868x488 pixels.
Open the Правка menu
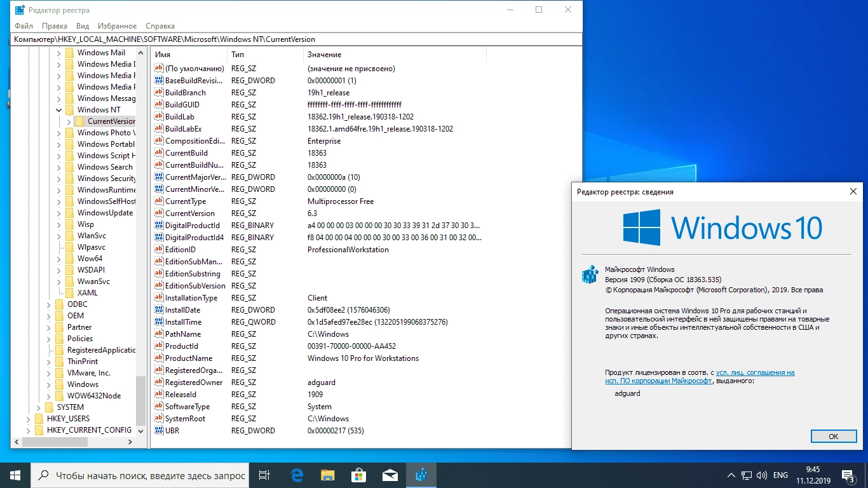(x=55, y=26)
